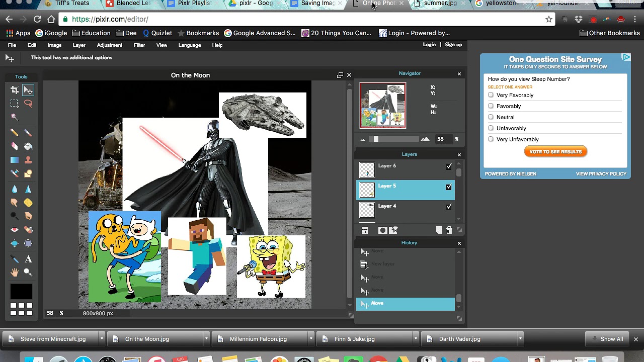Delete the selected layer via trash icon
Image resolution: width=644 pixels, height=362 pixels.
pos(449,230)
